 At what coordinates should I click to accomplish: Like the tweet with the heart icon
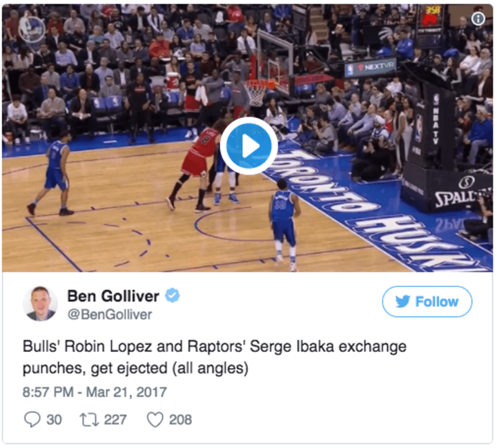point(155,420)
